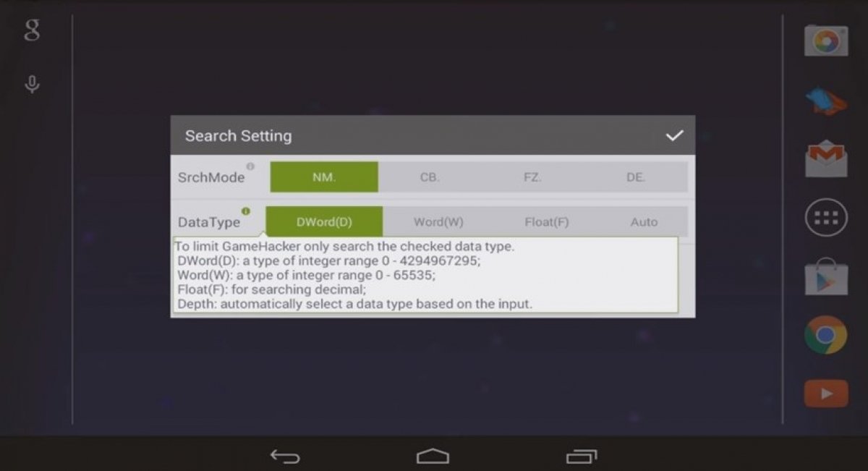Click the DataType label

pos(209,222)
